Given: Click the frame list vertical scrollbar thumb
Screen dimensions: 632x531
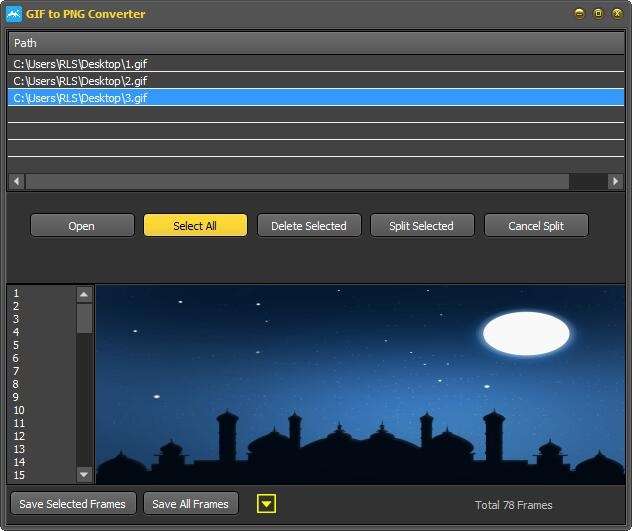Looking at the screenshot, I should click(x=84, y=319).
